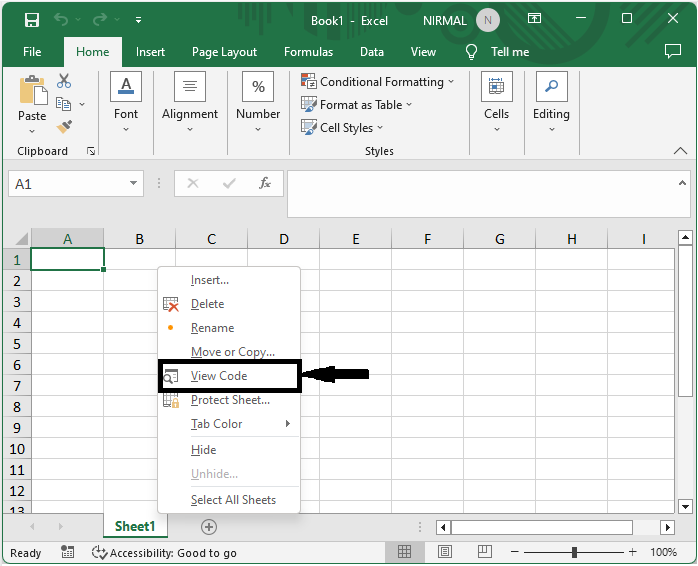Click the Save icon in title bar

point(32,20)
